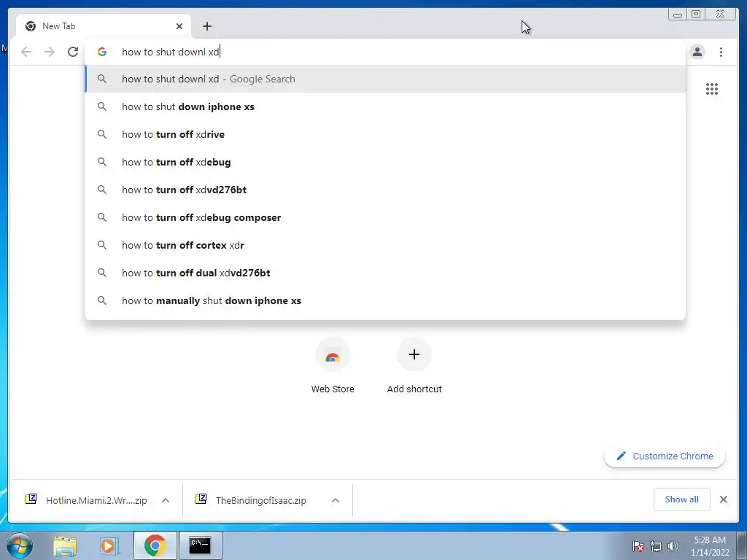
Task: Open the Chrome profile avatar menu
Action: pyautogui.click(x=697, y=52)
